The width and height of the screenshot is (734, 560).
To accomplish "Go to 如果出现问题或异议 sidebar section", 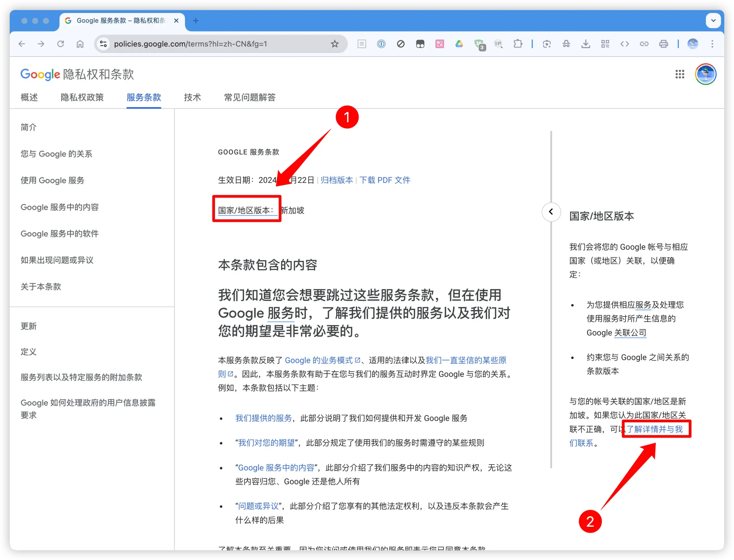I will 57,260.
